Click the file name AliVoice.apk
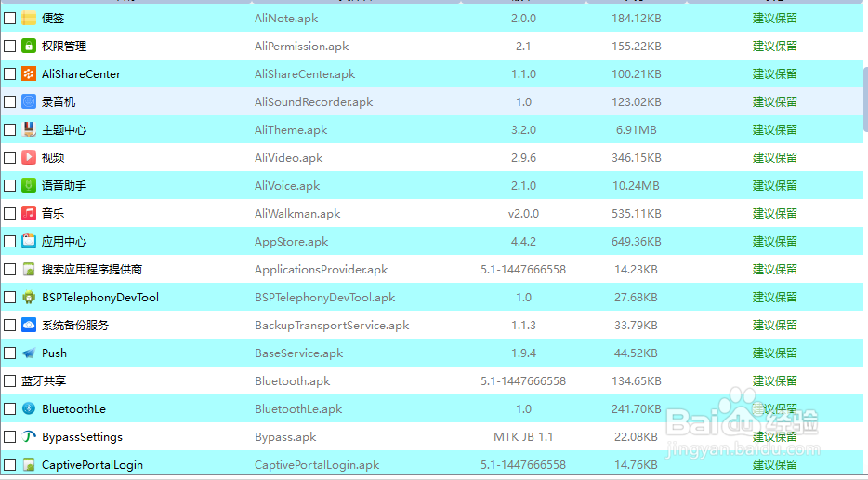 287,186
